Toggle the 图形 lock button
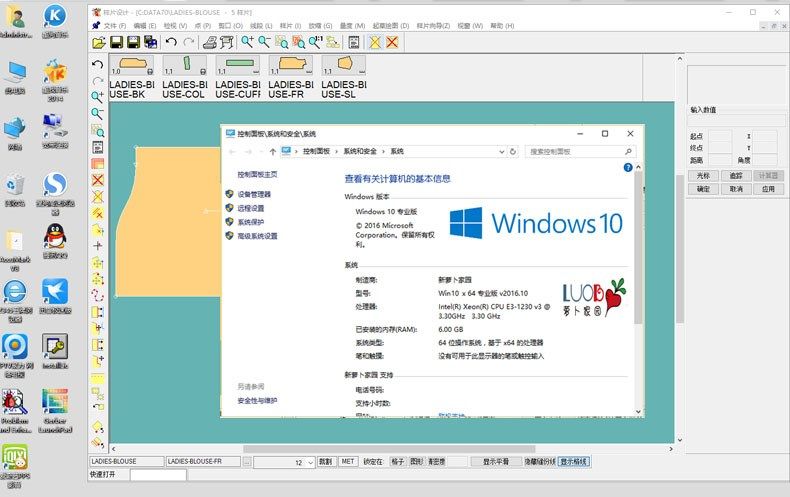 416,462
